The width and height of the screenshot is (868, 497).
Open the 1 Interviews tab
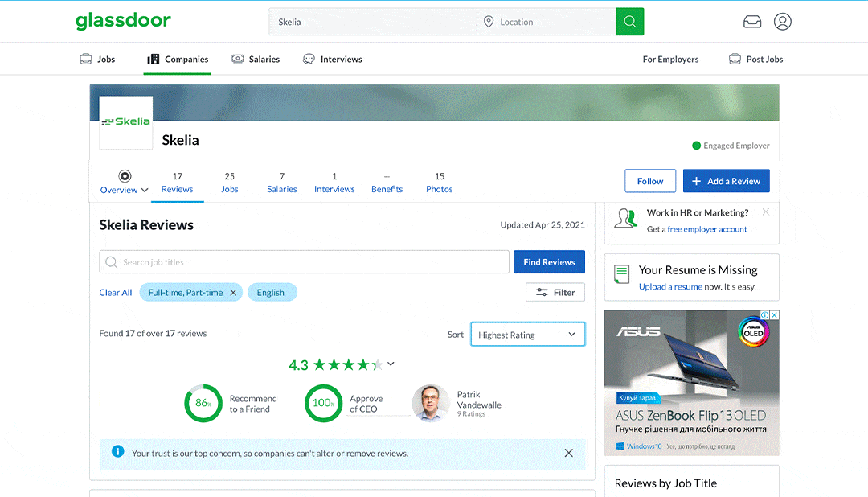334,183
